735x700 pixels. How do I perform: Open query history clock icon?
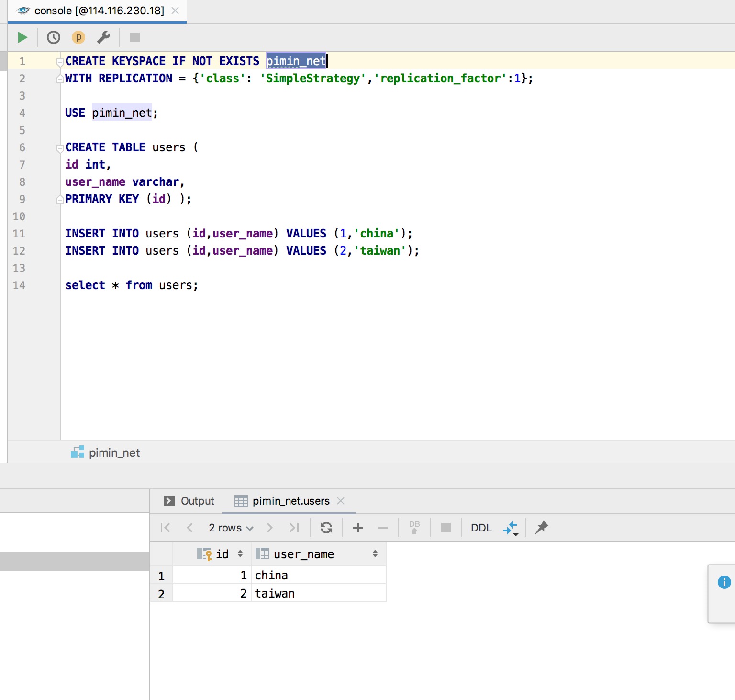click(54, 37)
